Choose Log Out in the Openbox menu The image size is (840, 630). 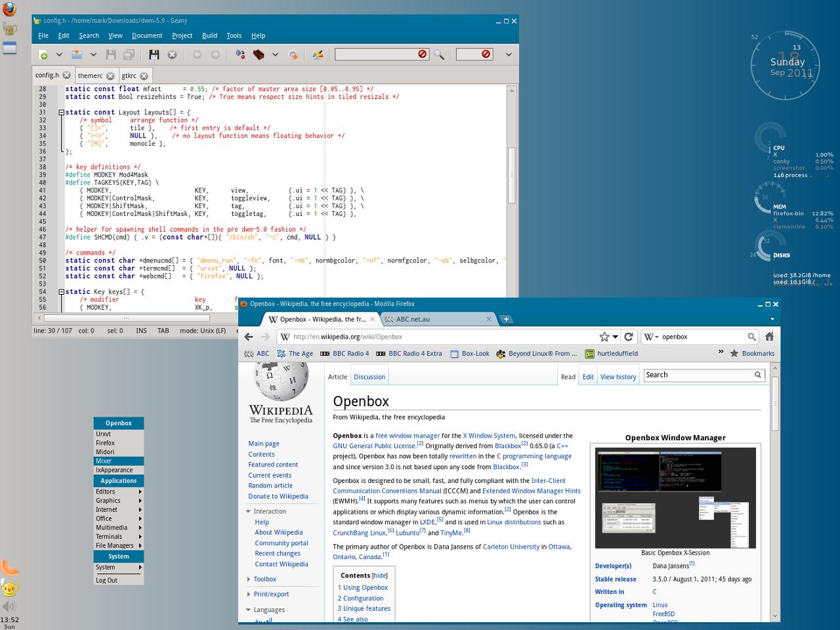click(x=119, y=580)
